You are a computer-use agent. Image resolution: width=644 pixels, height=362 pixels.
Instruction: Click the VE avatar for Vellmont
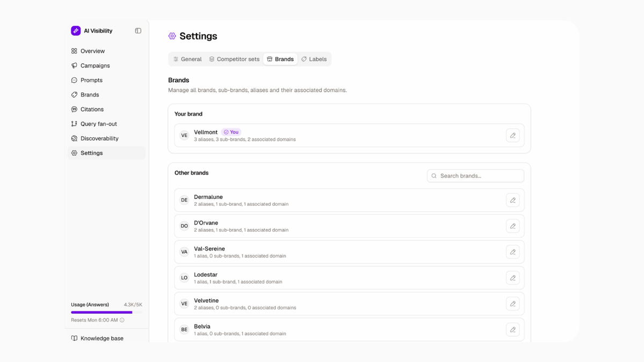184,136
